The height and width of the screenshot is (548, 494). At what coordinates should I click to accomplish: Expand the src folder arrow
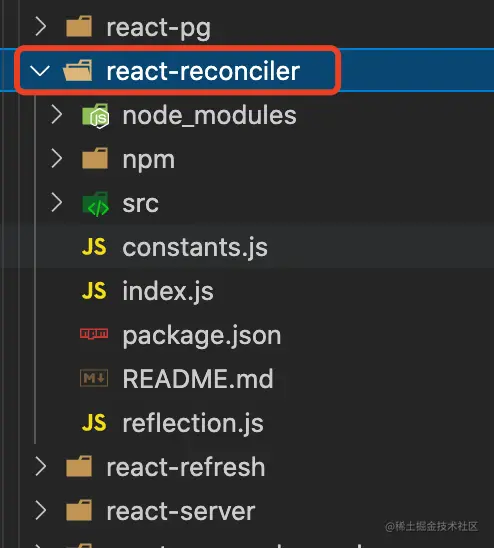coord(57,203)
